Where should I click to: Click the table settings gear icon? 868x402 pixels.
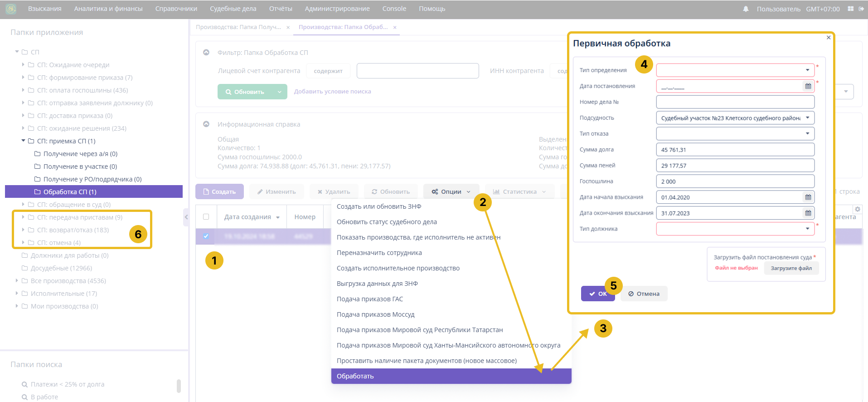[857, 209]
